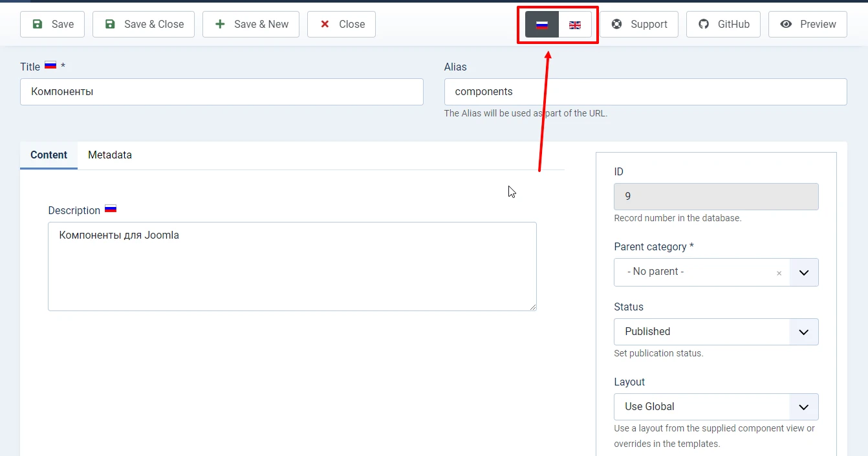Click the 'Record number in the database.' text

[x=678, y=219]
